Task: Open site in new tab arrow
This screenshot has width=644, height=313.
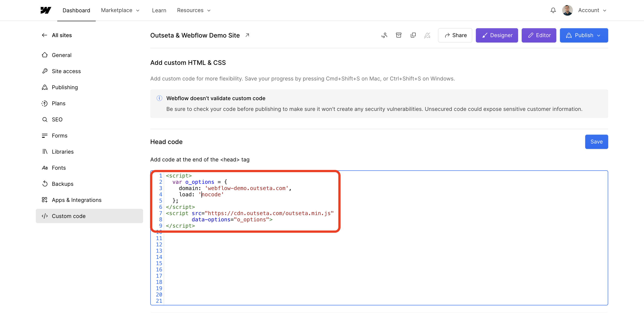Action: (x=247, y=35)
